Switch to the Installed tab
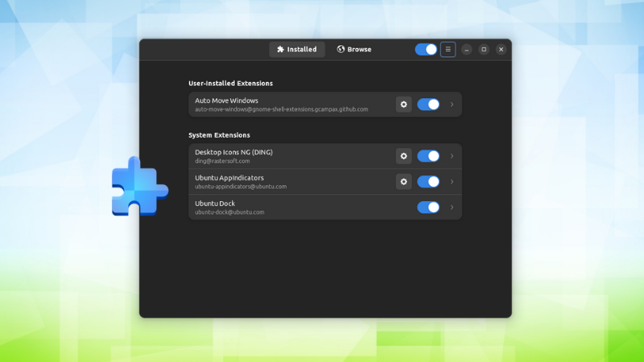 coord(297,50)
